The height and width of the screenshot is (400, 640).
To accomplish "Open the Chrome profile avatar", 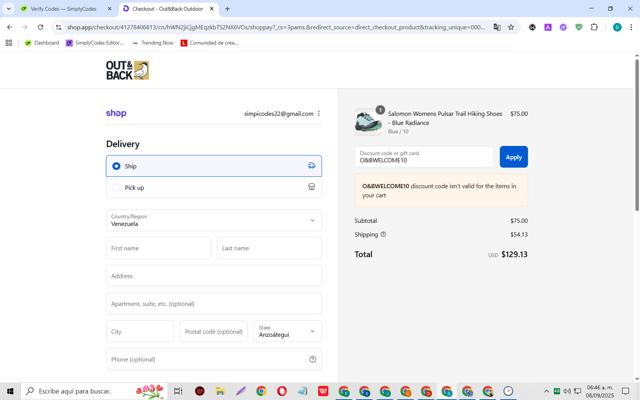I will tap(617, 27).
